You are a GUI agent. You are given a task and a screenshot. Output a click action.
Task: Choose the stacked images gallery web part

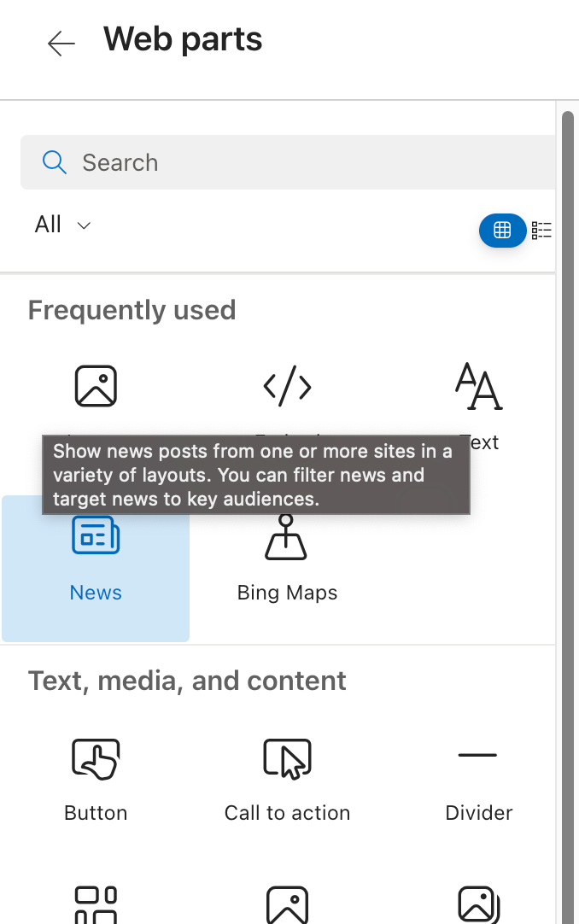[478, 905]
